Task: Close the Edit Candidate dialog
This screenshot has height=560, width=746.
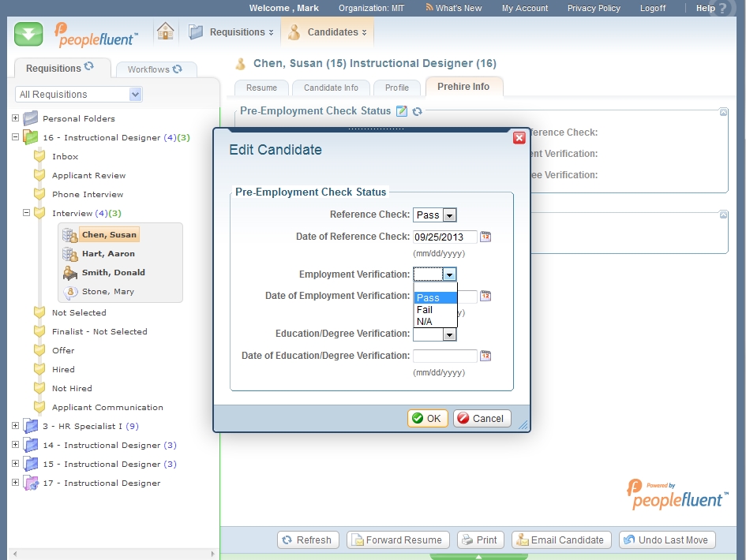Action: tap(519, 138)
